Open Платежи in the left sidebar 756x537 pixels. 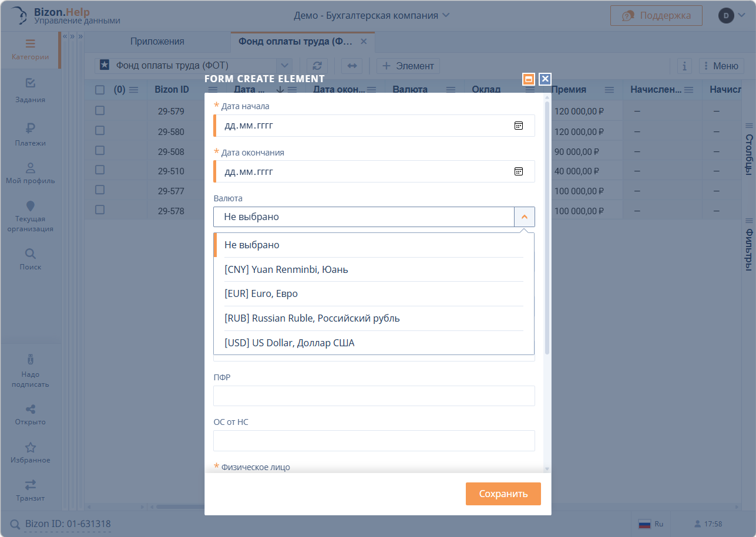31,134
